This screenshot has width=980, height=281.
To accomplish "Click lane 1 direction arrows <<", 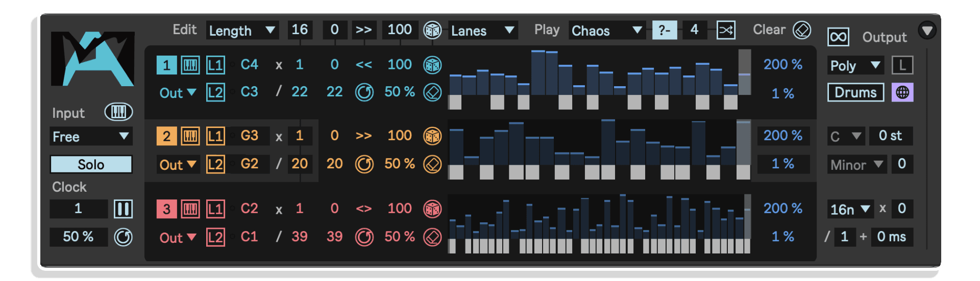I will click(364, 65).
